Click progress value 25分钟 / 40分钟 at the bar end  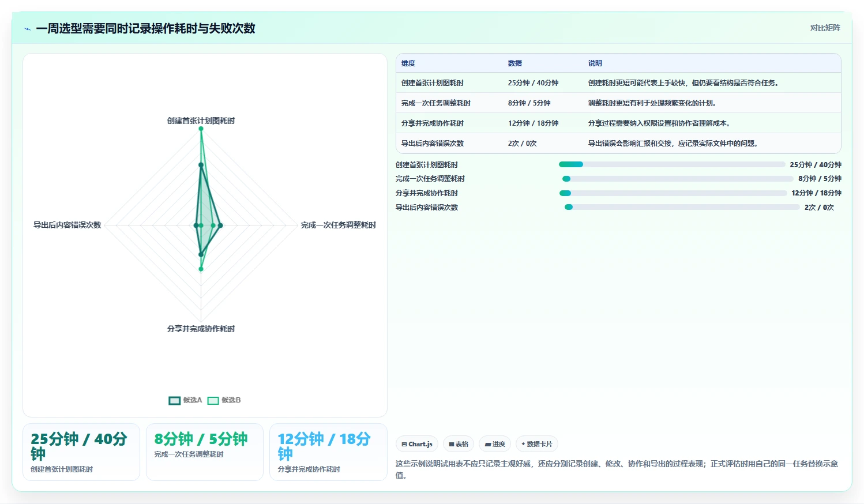point(816,165)
